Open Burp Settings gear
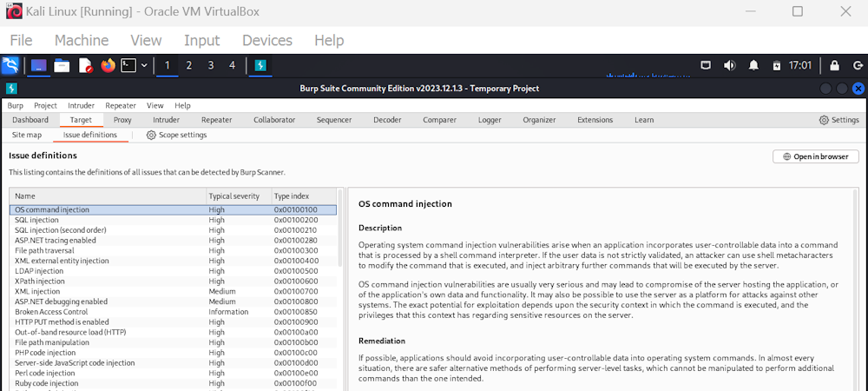868x391 pixels. (838, 120)
